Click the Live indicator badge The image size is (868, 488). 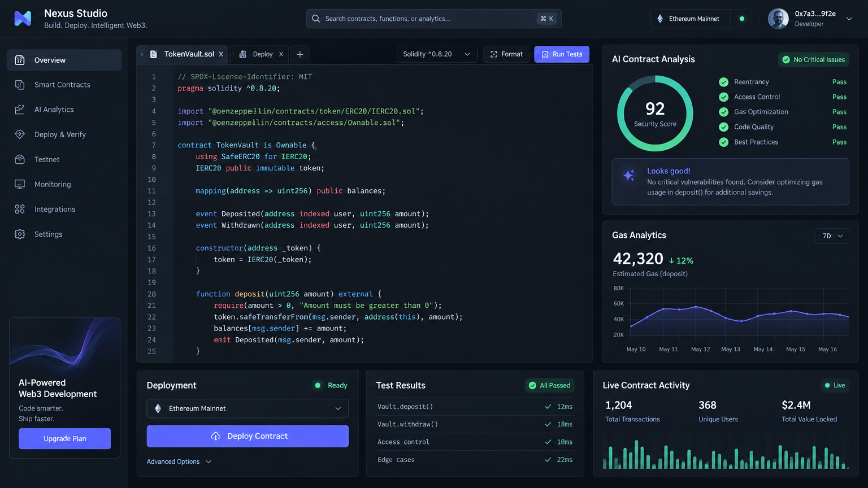(835, 385)
